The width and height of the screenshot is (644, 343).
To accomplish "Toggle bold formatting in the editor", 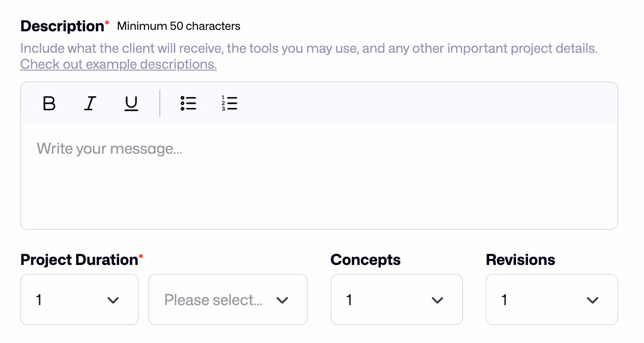I will [x=49, y=103].
